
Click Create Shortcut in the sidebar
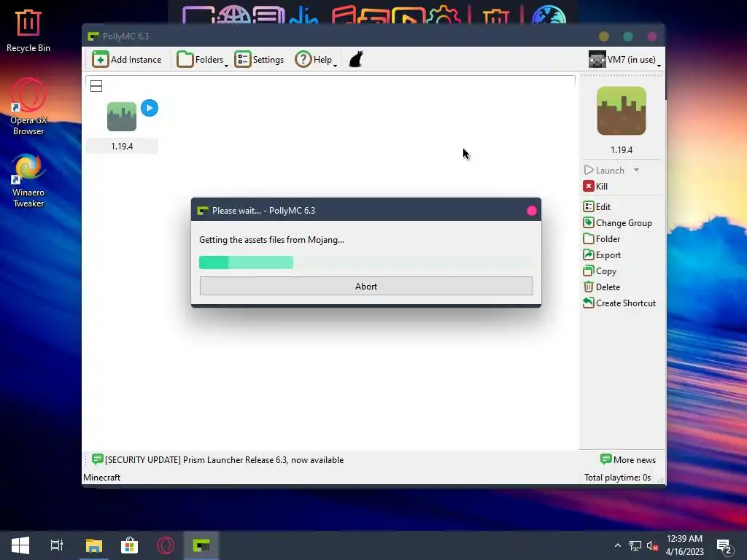tap(619, 303)
